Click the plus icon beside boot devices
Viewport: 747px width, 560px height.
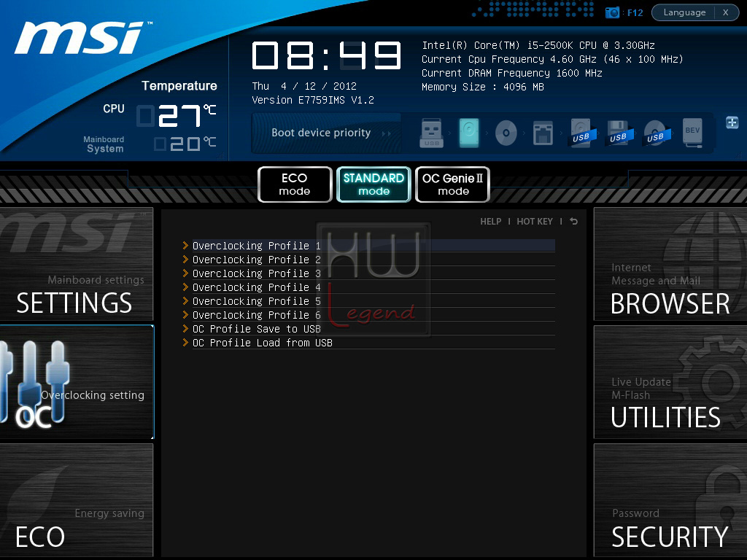click(732, 122)
